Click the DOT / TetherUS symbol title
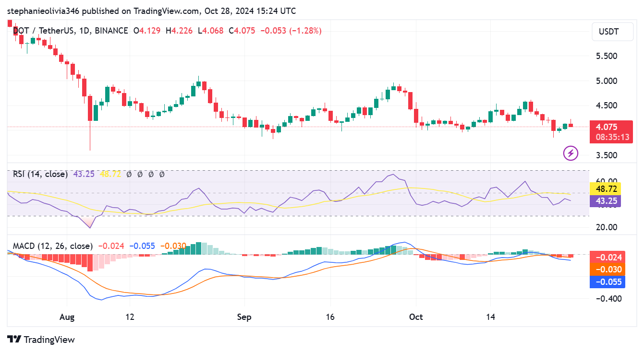 (44, 31)
